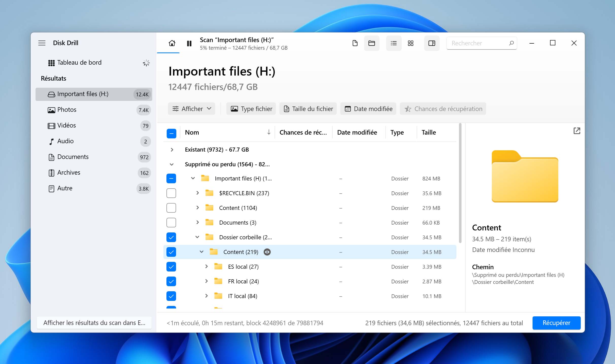Collapse the Content (219) folder
Screen dimensions: 615x364
(x=201, y=252)
